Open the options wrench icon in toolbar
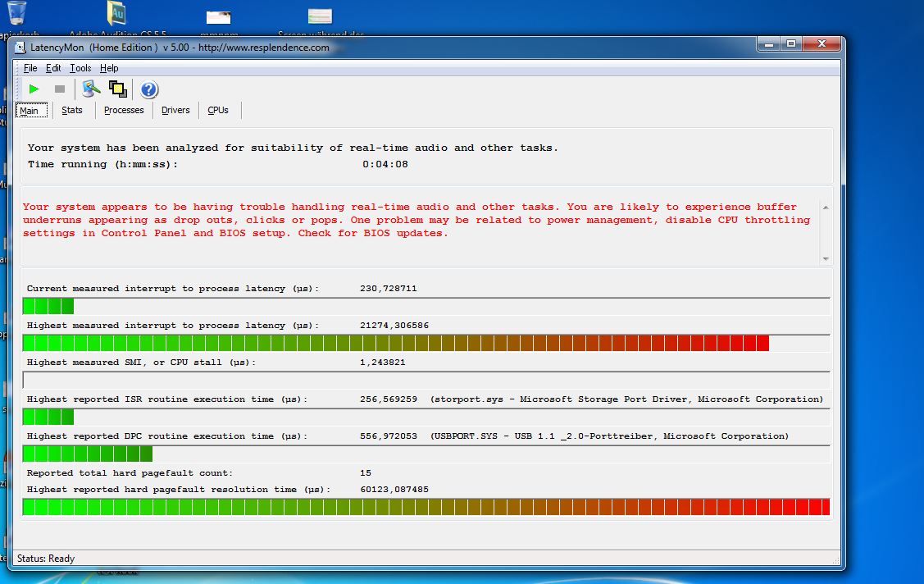924x584 pixels. pyautogui.click(x=91, y=89)
